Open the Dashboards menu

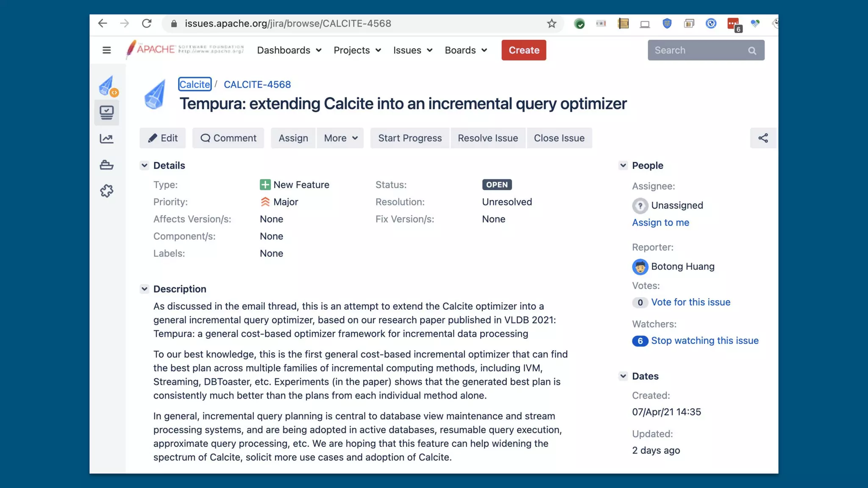click(289, 50)
